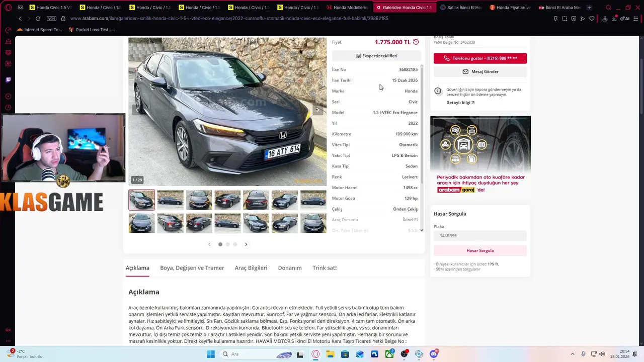Open the Araç Bilgileri tab
Screen dimensions: 644x362
(x=251, y=268)
